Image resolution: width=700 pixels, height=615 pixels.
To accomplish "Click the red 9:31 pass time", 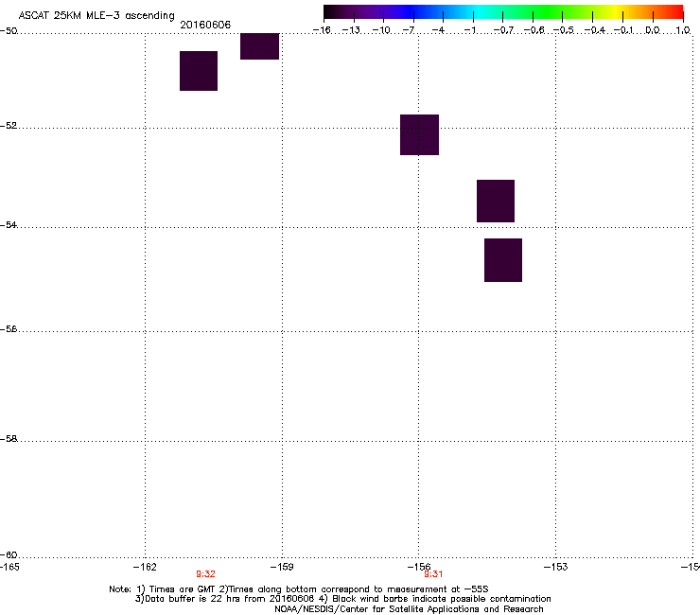I will 433,574.
